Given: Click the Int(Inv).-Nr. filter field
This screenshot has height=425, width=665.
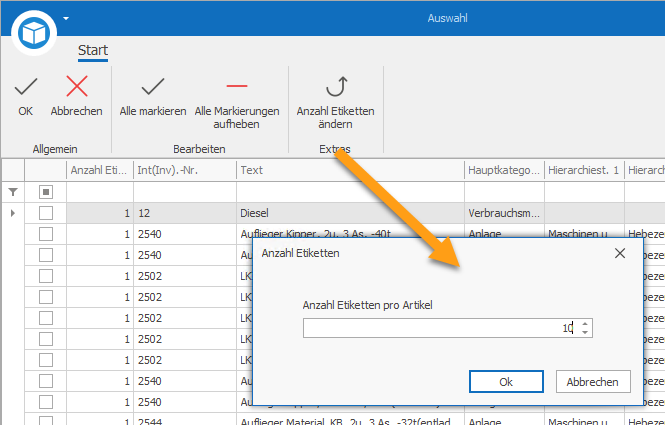Looking at the screenshot, I should pyautogui.click(x=184, y=192).
